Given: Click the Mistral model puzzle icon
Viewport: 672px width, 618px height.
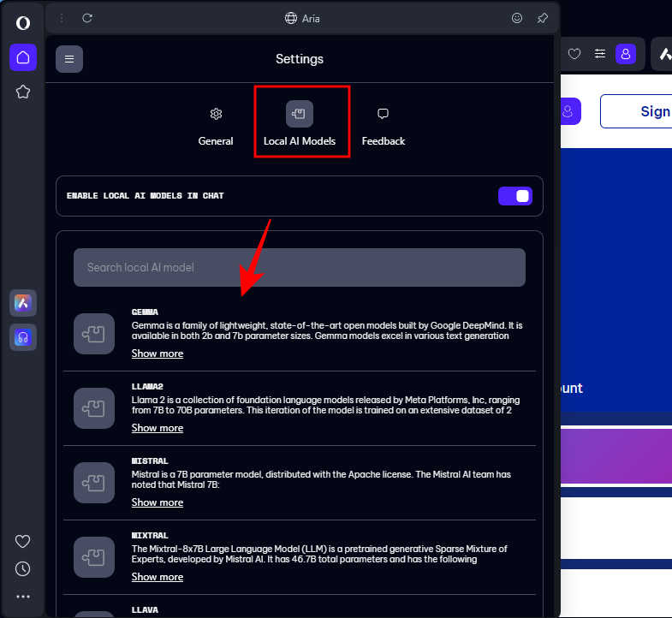Looking at the screenshot, I should [x=94, y=483].
